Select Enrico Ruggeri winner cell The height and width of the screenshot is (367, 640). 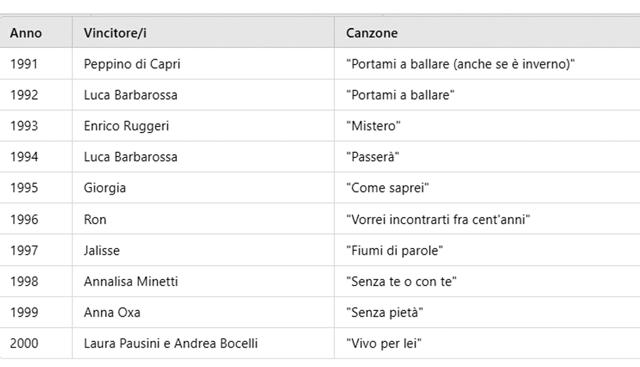tap(203, 126)
